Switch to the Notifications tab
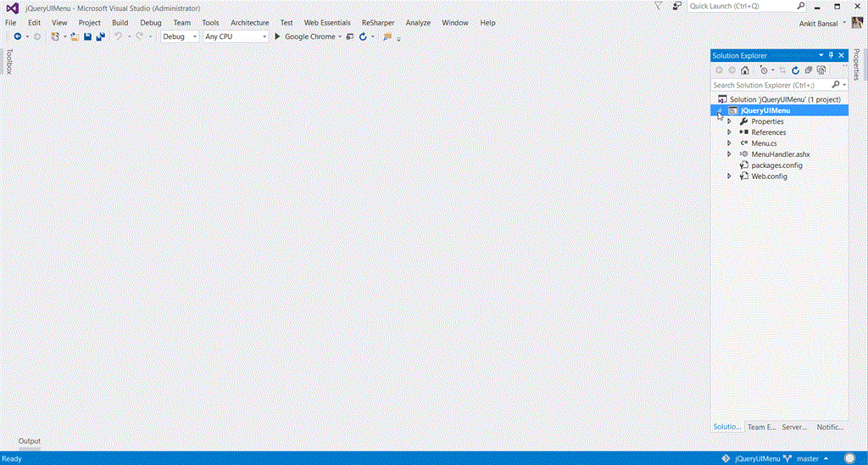Viewport: 868px width, 465px height. [x=830, y=428]
